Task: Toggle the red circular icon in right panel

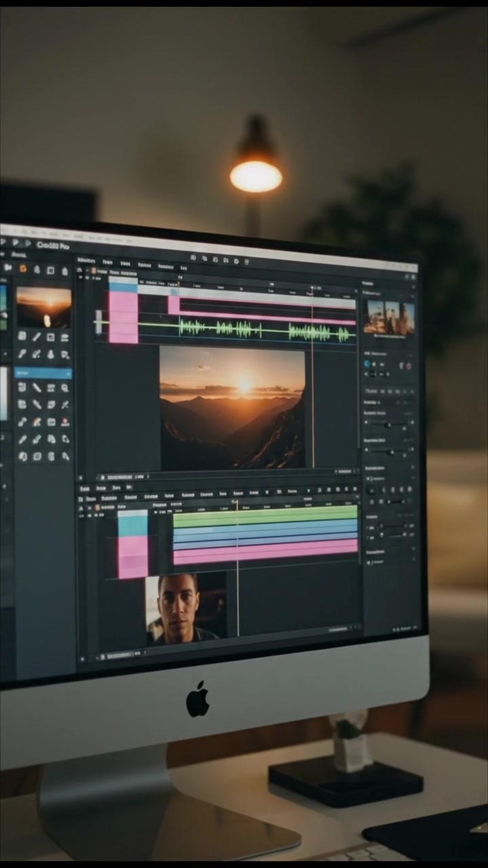Action: click(407, 366)
